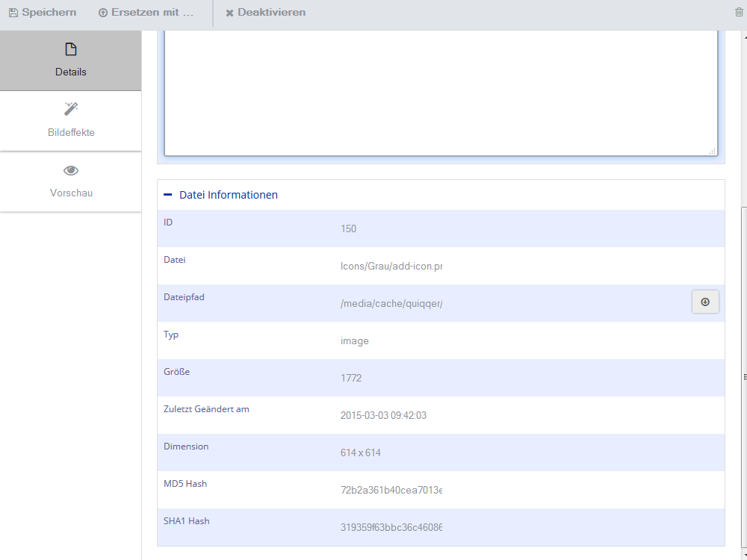The height and width of the screenshot is (560, 747).
Task: Click the SHA1 Hash value field
Action: point(391,527)
